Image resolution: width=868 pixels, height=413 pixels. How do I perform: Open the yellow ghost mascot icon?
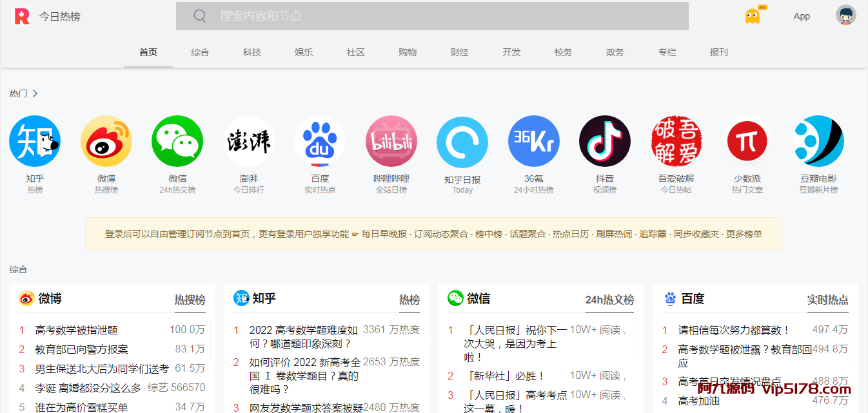tap(753, 15)
